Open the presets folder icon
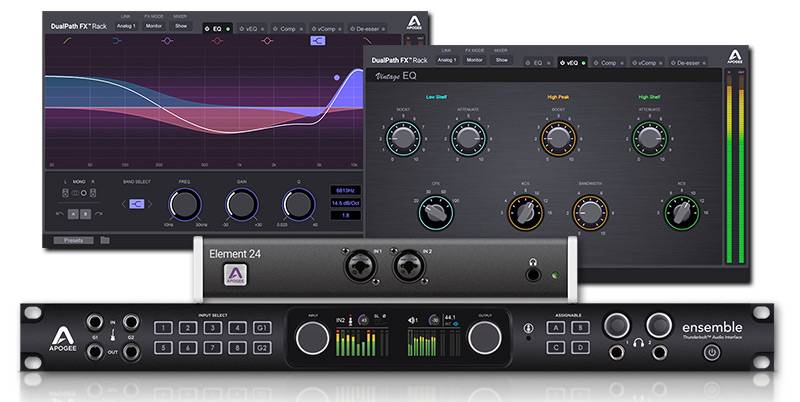 coord(104,240)
